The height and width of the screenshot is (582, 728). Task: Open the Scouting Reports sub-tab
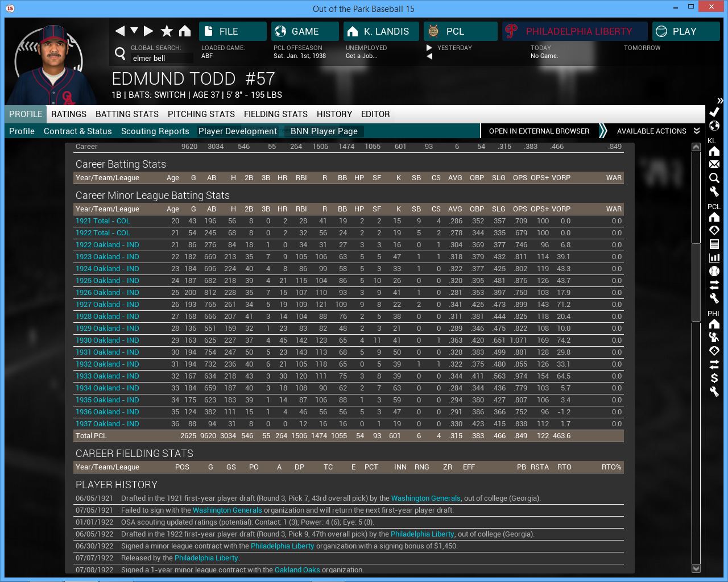tap(155, 131)
